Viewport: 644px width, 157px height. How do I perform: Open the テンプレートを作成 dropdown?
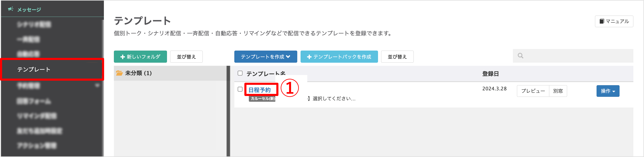[x=265, y=57]
